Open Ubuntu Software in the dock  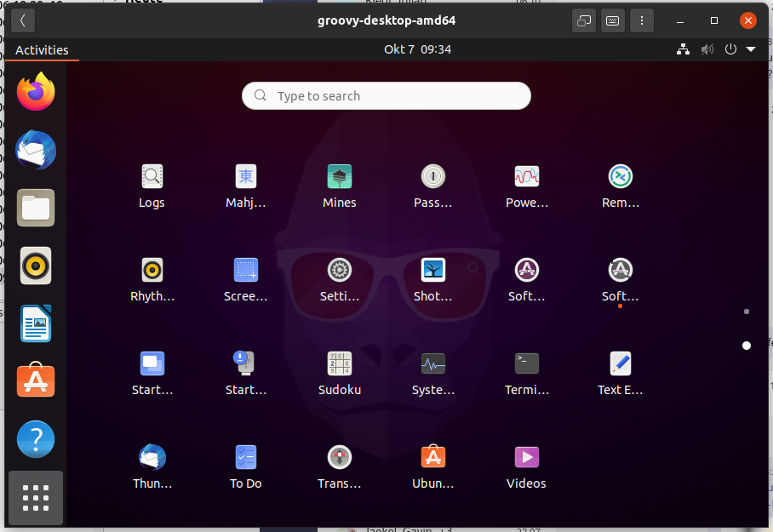[x=36, y=380]
